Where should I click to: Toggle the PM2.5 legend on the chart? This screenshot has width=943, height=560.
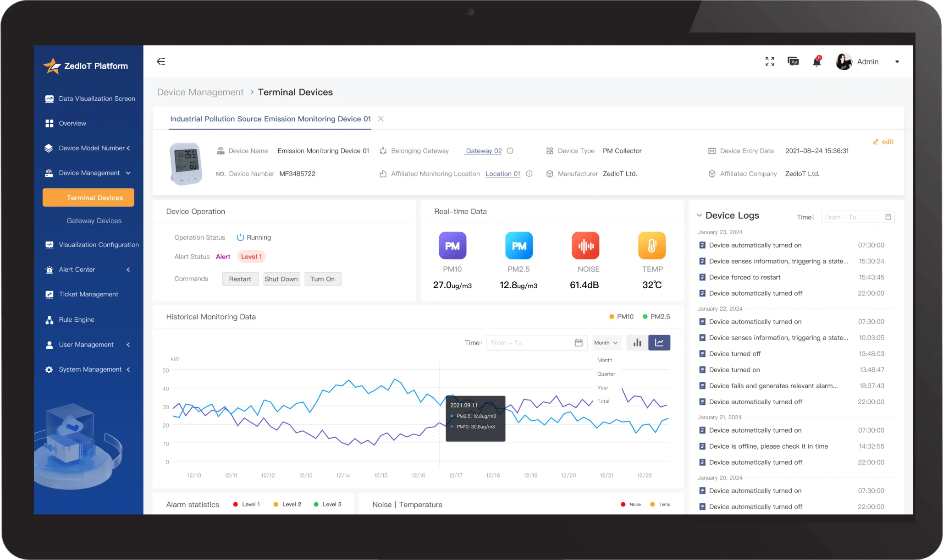tap(656, 316)
